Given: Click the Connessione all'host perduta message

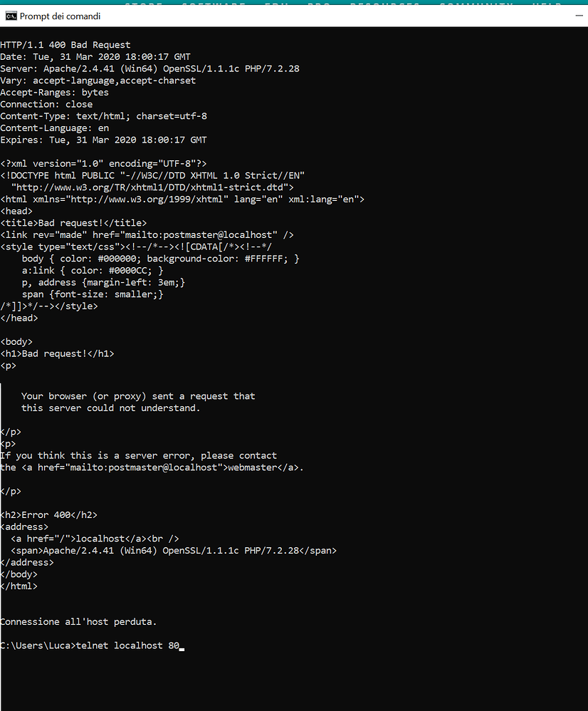Looking at the screenshot, I should [78, 621].
